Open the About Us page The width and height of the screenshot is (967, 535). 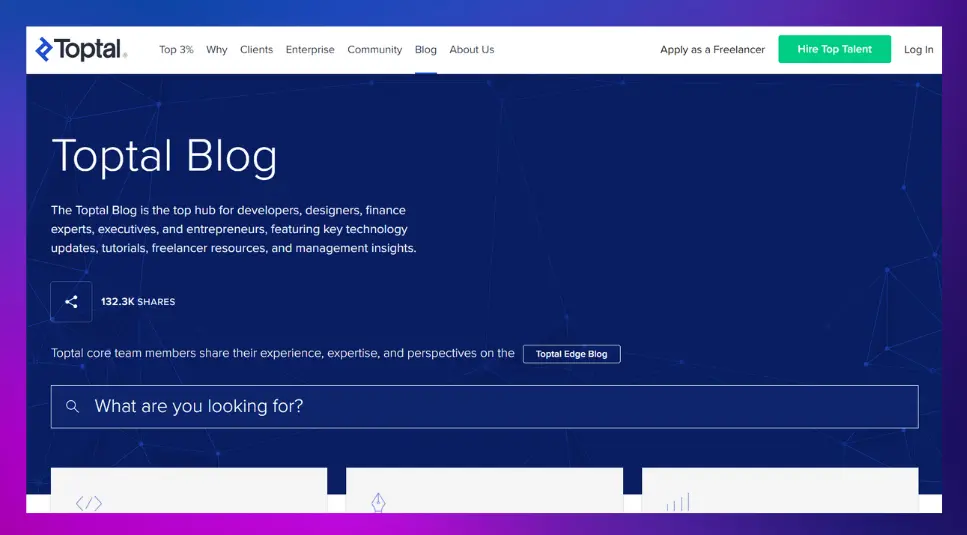[x=472, y=49]
